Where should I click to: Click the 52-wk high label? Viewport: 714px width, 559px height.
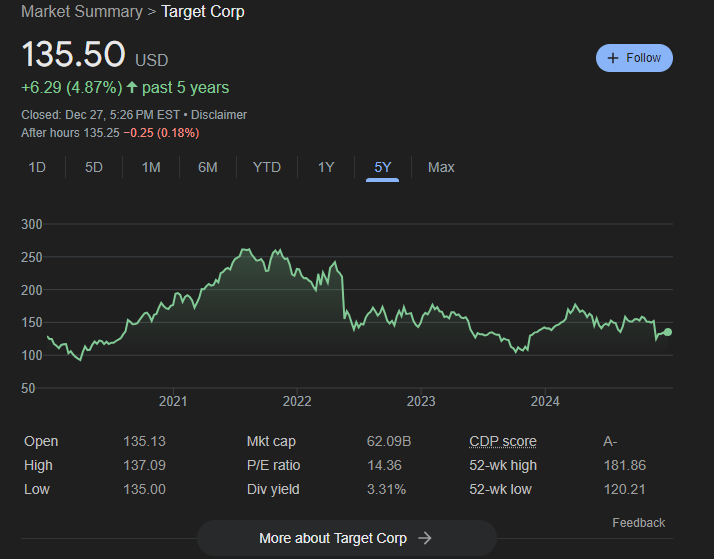click(x=503, y=465)
